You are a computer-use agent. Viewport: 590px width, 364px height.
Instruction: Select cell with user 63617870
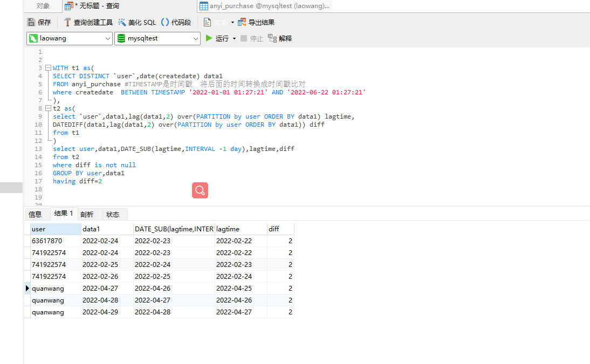pos(56,241)
